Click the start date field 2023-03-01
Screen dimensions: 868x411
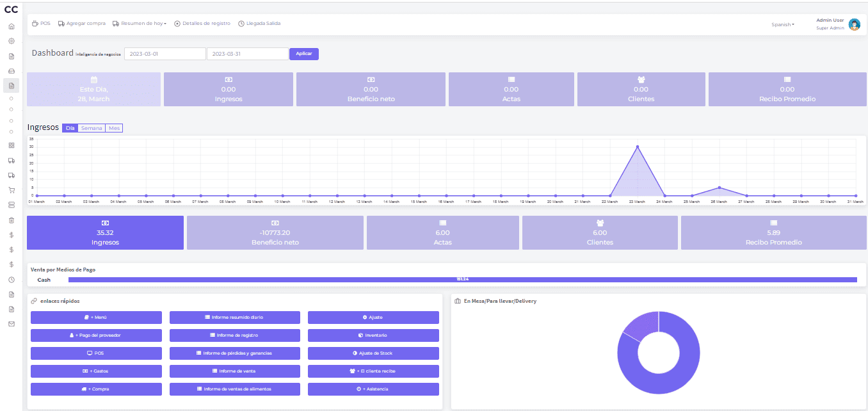tap(165, 54)
